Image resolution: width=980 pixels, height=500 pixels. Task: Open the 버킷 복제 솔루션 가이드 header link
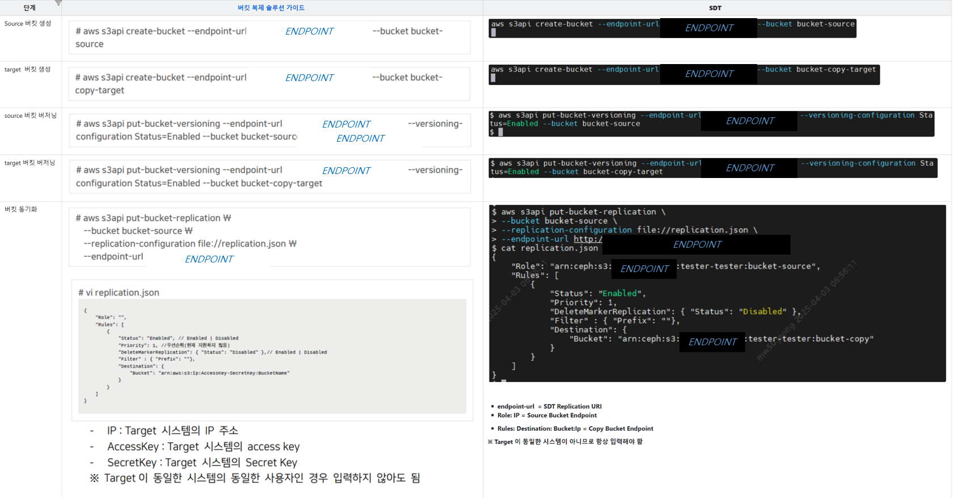(x=271, y=8)
